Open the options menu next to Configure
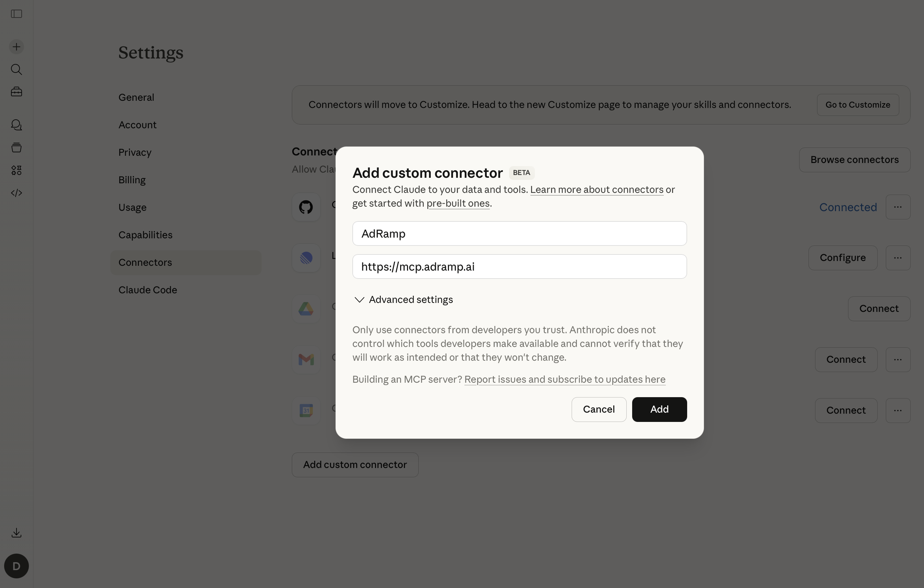The height and width of the screenshot is (588, 924). (898, 258)
